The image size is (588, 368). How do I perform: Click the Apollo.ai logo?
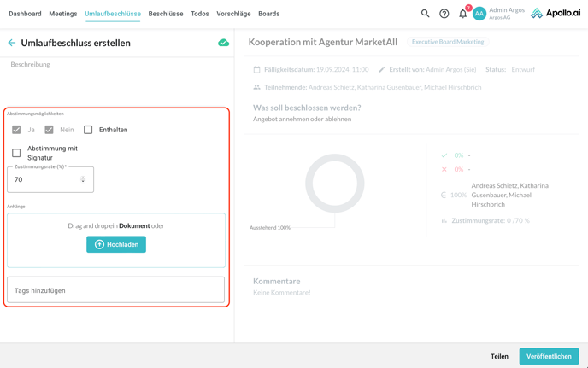[x=556, y=14]
